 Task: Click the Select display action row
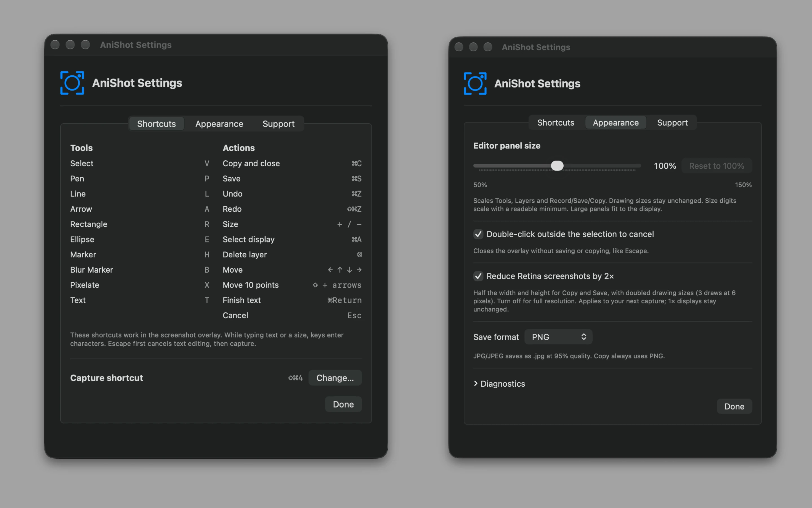point(292,240)
